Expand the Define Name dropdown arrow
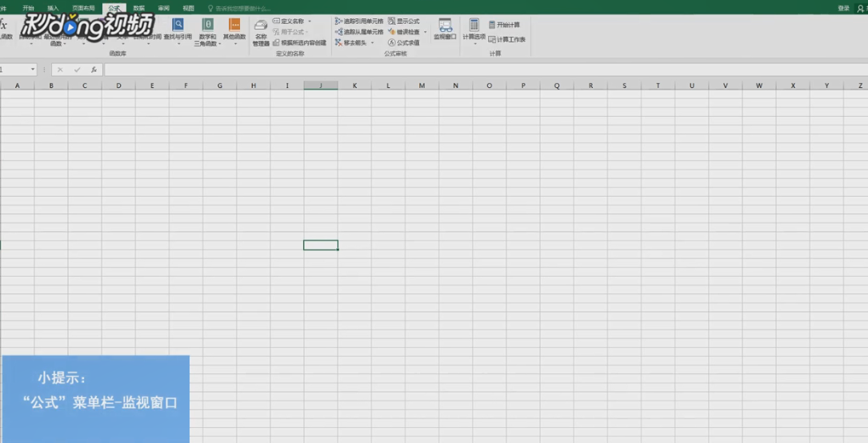The height and width of the screenshot is (443, 868). click(310, 21)
